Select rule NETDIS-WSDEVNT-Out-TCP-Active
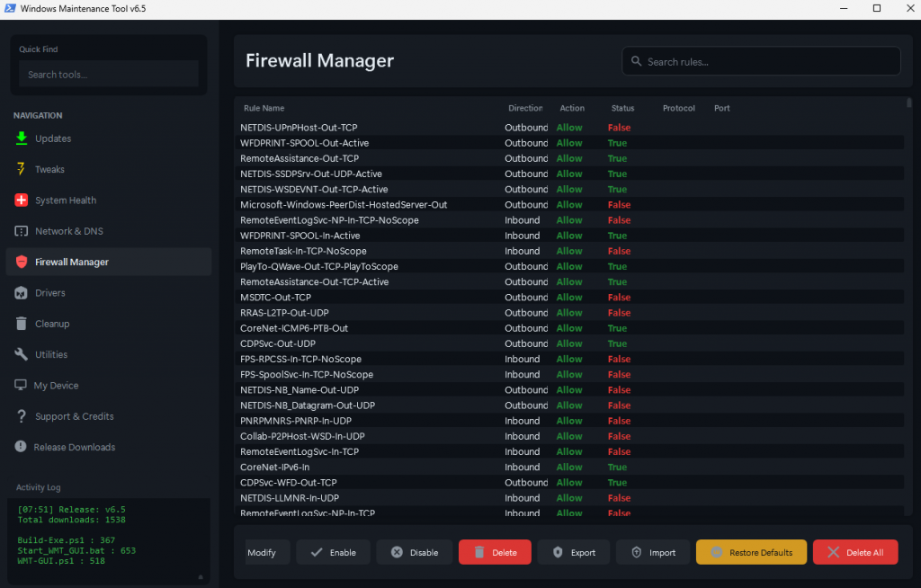 569,189
